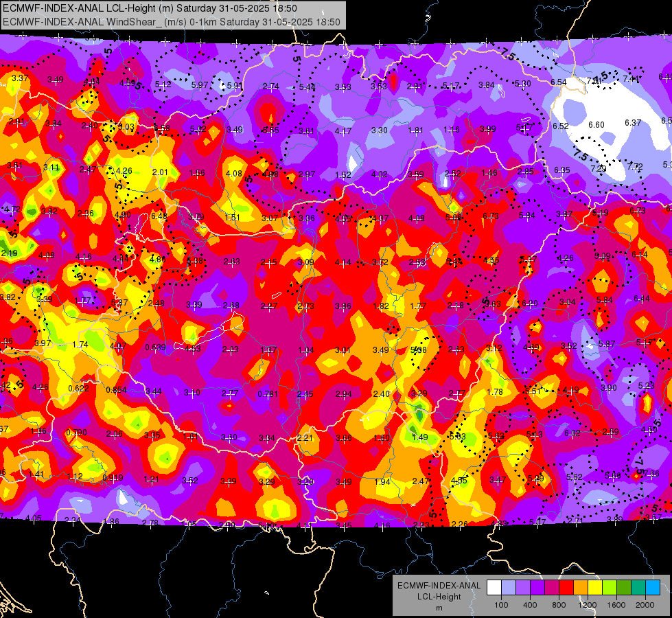Click the wind shear value 0.919
The image size is (672, 618).
pyautogui.click(x=113, y=477)
